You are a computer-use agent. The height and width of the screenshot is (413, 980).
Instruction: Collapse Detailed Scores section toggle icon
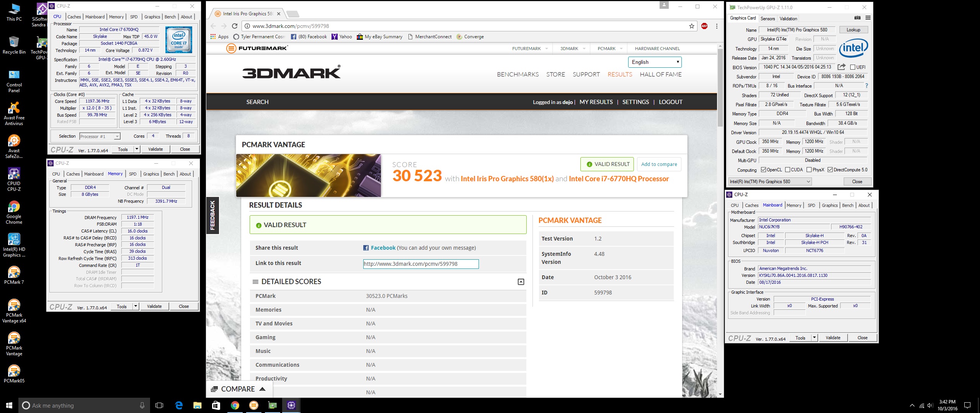pos(521,282)
